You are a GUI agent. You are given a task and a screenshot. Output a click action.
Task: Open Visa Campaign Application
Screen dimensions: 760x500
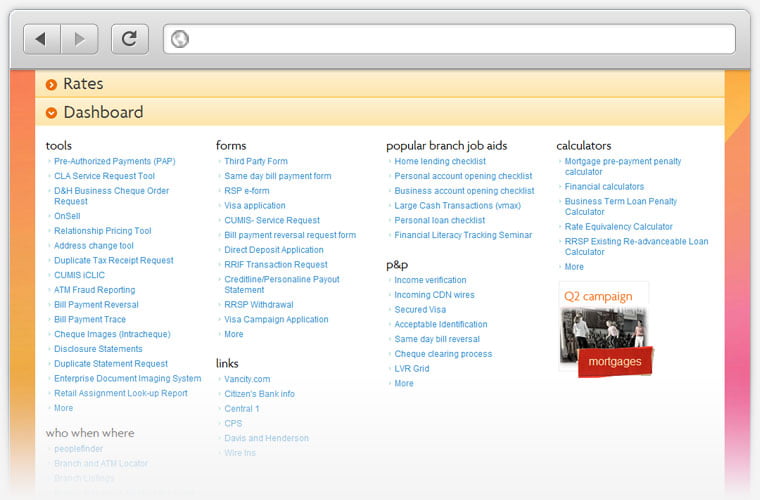276,319
